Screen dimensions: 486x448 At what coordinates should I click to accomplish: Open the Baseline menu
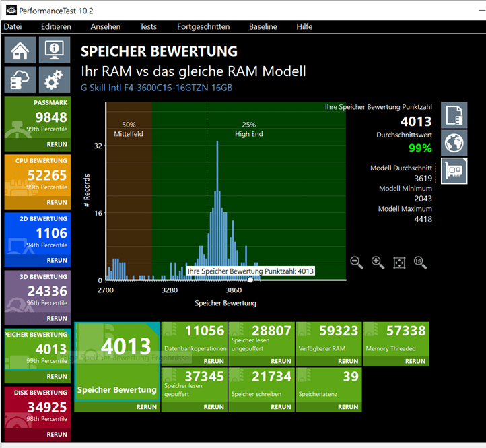[x=263, y=27]
